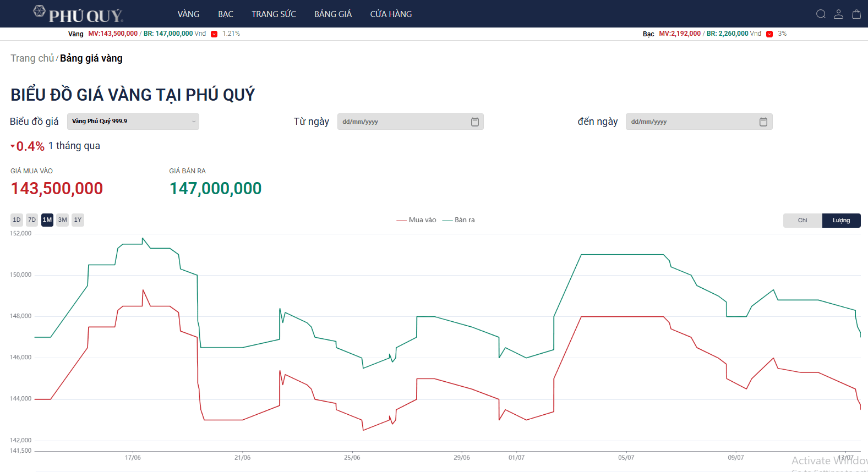Click the 1 tháng qua label
Screen dimensions: 868x472
pos(74,146)
